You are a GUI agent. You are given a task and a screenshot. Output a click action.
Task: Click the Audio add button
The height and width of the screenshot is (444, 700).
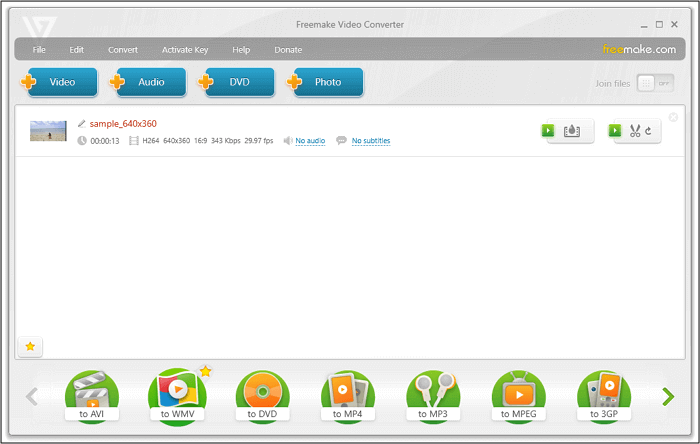coord(148,82)
